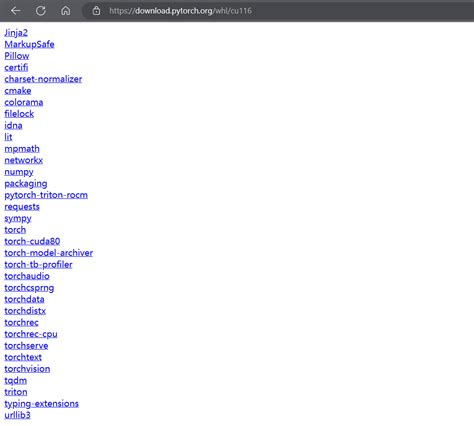Open the sympy package link
Viewport: 474px width, 426px height.
click(18, 218)
